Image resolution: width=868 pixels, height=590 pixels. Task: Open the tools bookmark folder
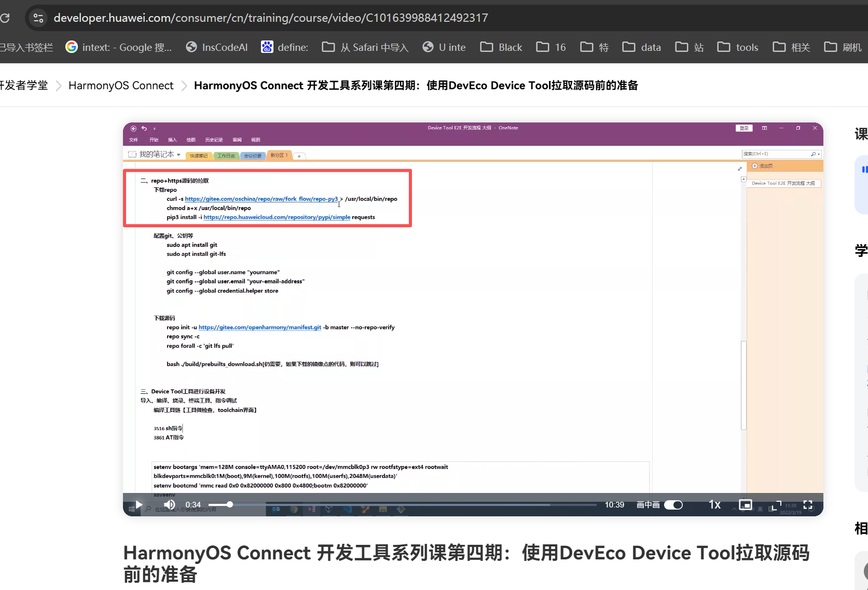(738, 47)
